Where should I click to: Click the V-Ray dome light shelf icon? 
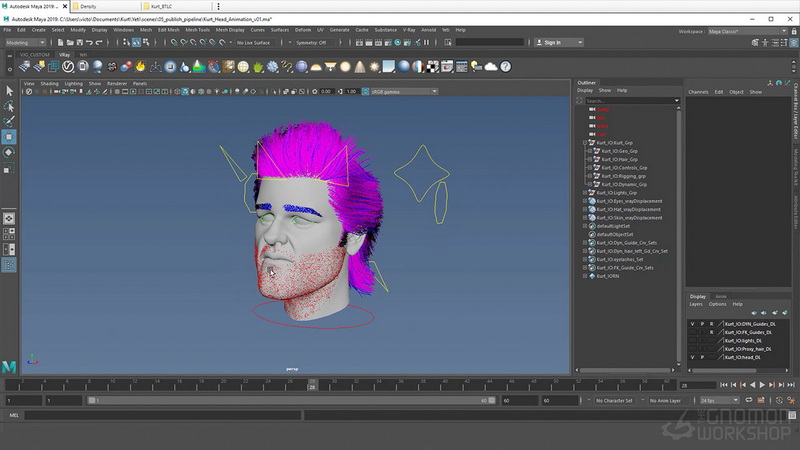316,67
